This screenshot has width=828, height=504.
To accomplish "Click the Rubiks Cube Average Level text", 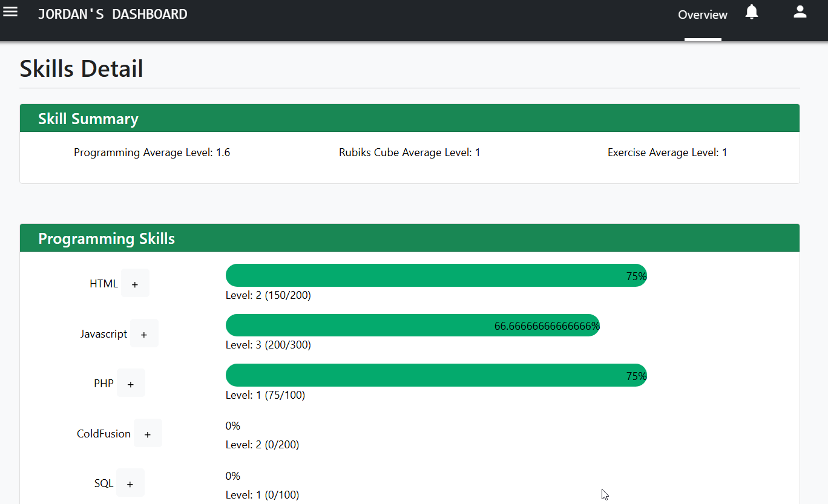I will point(409,152).
